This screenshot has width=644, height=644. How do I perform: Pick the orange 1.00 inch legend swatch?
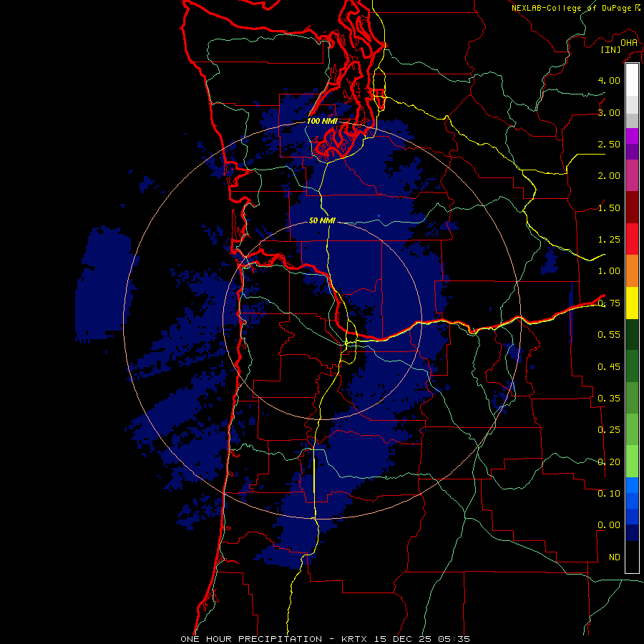tap(632, 271)
